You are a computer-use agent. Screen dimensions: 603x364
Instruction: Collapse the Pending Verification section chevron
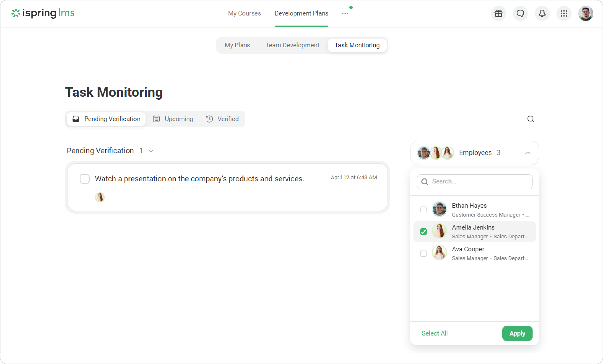151,151
